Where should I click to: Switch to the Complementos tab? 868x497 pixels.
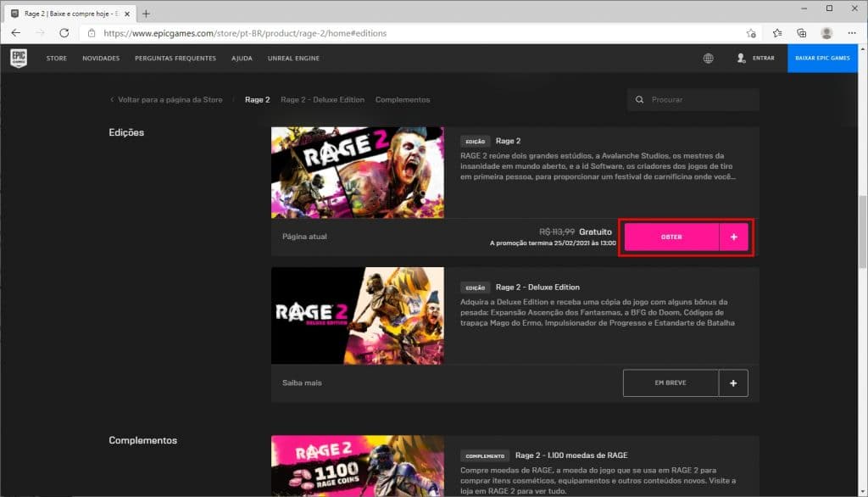403,100
